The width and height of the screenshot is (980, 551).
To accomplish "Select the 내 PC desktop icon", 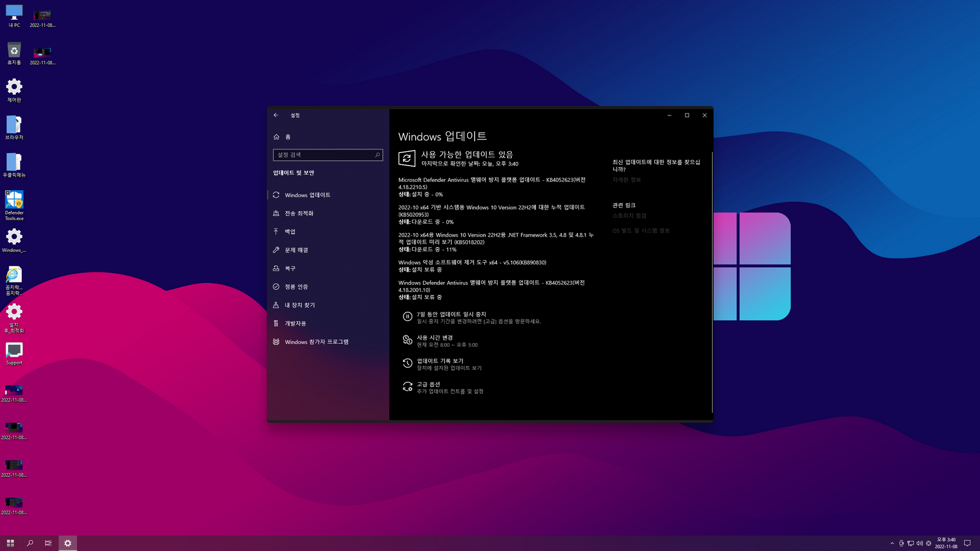I will click(14, 16).
